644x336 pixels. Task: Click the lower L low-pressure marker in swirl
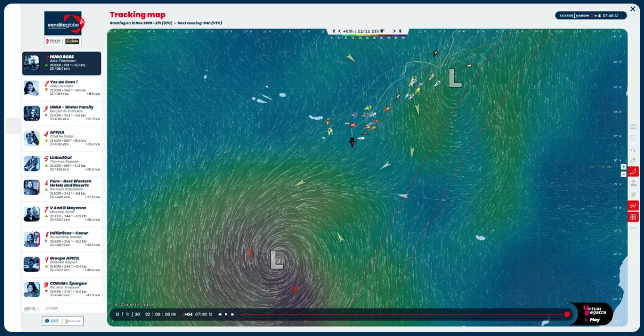276,260
